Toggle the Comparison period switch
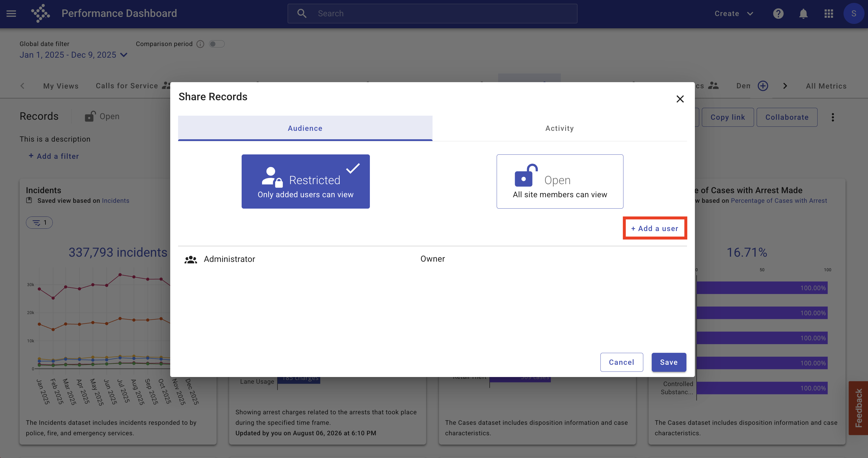This screenshot has width=868, height=458. tap(217, 44)
